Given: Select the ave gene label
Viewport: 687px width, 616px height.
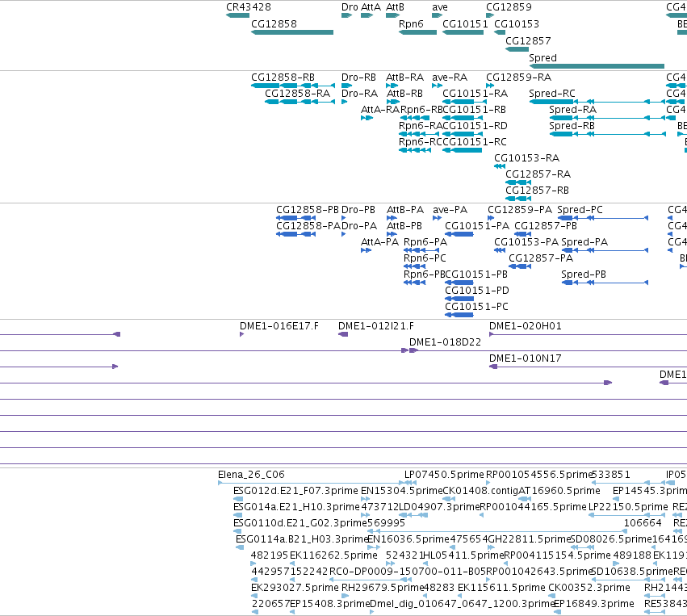Looking at the screenshot, I should tap(440, 7).
